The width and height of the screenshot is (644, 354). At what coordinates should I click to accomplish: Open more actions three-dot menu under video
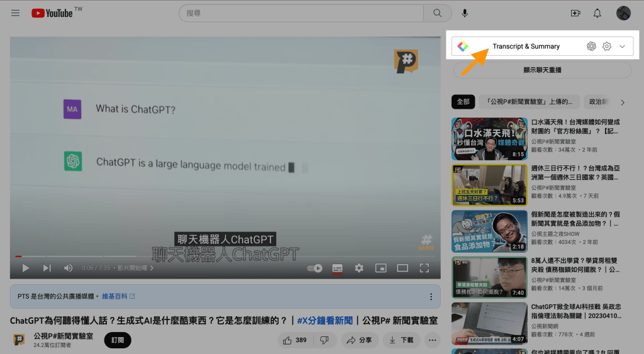coord(432,340)
